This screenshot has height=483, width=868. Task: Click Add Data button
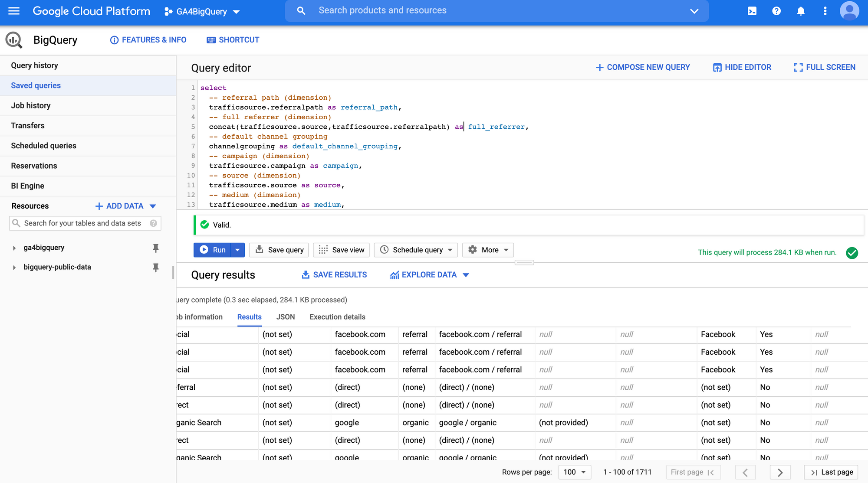[x=119, y=206]
